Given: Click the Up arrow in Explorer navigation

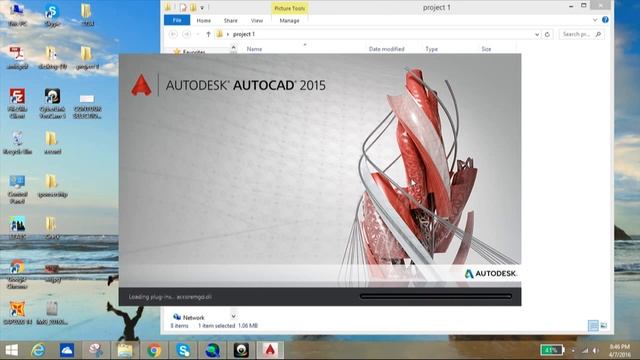Looking at the screenshot, I should [x=208, y=34].
